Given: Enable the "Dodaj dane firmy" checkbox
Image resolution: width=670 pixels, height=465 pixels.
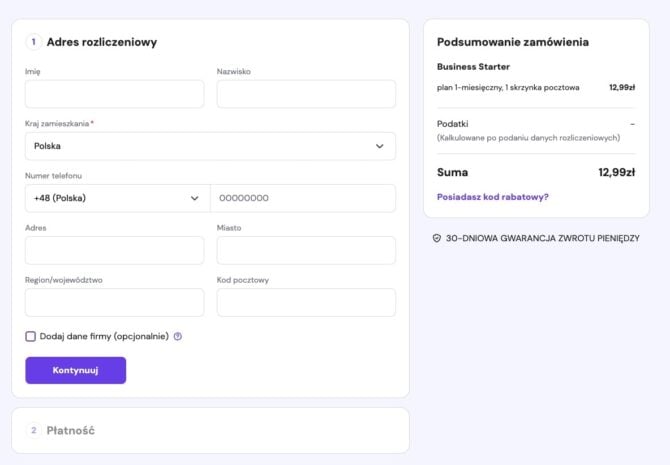Looking at the screenshot, I should [31, 337].
